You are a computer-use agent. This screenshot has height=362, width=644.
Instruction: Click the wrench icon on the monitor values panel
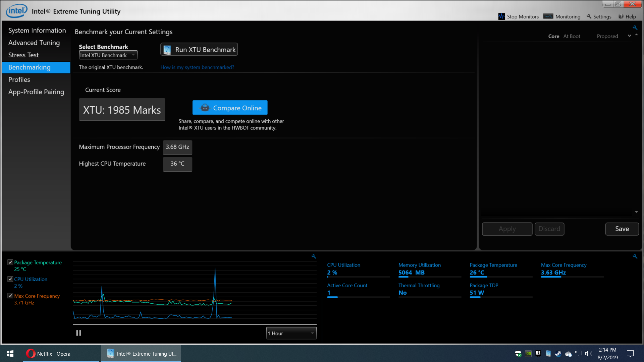(635, 256)
